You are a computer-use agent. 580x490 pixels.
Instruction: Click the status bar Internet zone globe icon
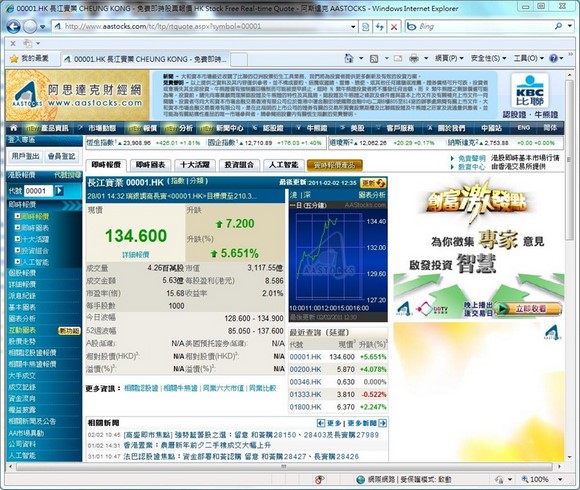360,480
